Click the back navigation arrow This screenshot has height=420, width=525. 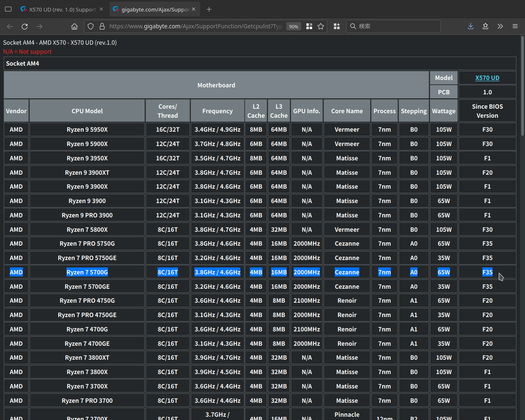(10, 26)
